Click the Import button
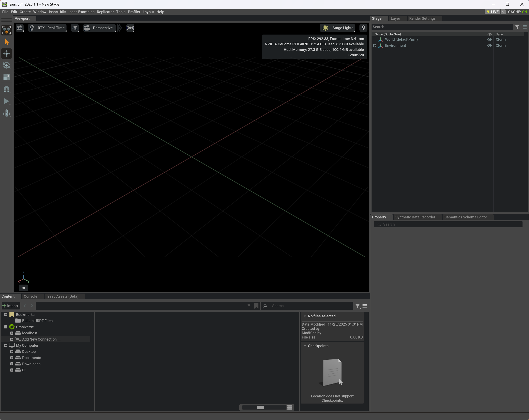The height and width of the screenshot is (420, 529). click(10, 306)
